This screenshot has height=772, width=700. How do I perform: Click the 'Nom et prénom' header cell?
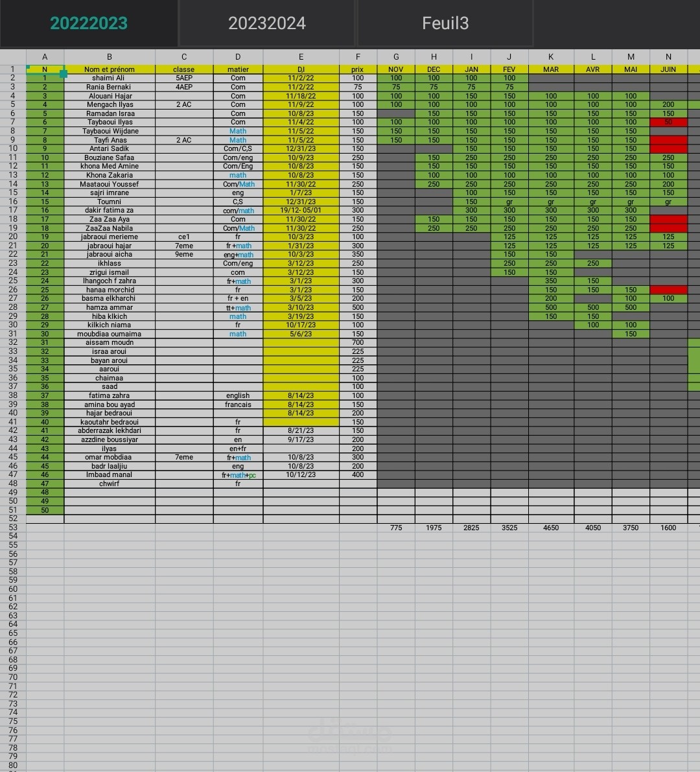(110, 69)
